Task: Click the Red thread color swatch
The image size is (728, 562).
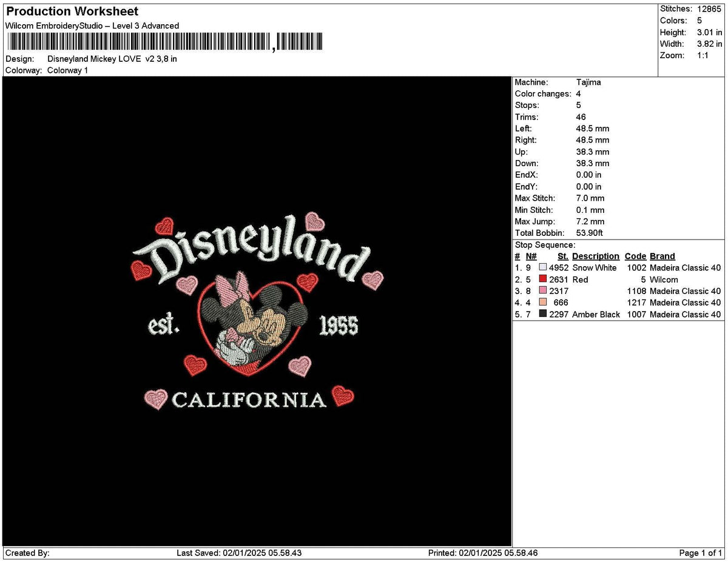Action: point(543,279)
